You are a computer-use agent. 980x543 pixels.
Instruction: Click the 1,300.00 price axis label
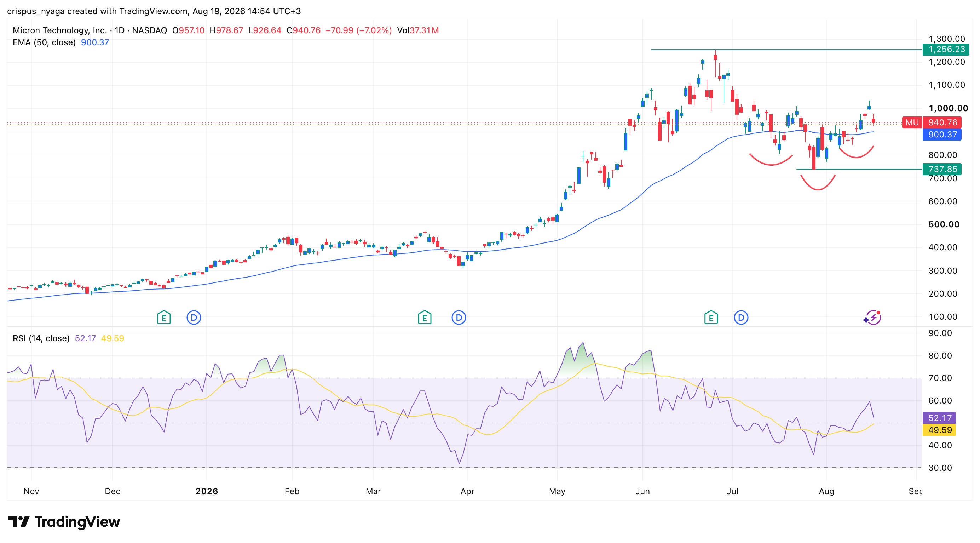tap(946, 39)
